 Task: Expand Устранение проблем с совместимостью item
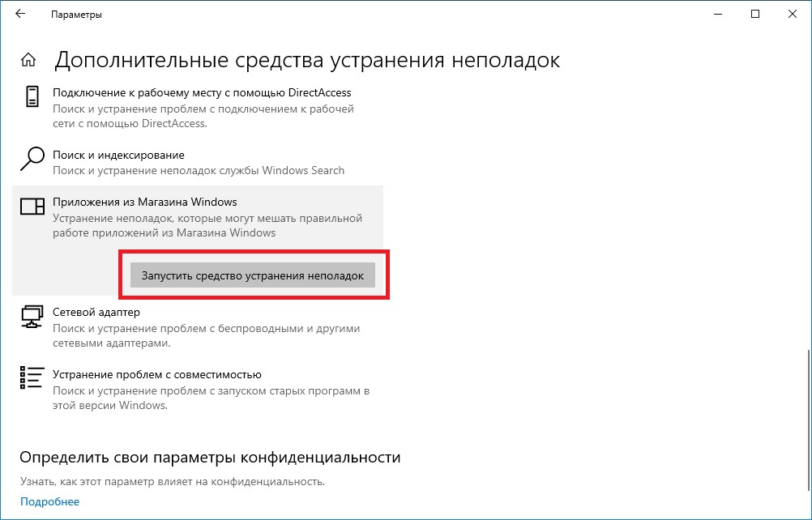157,375
